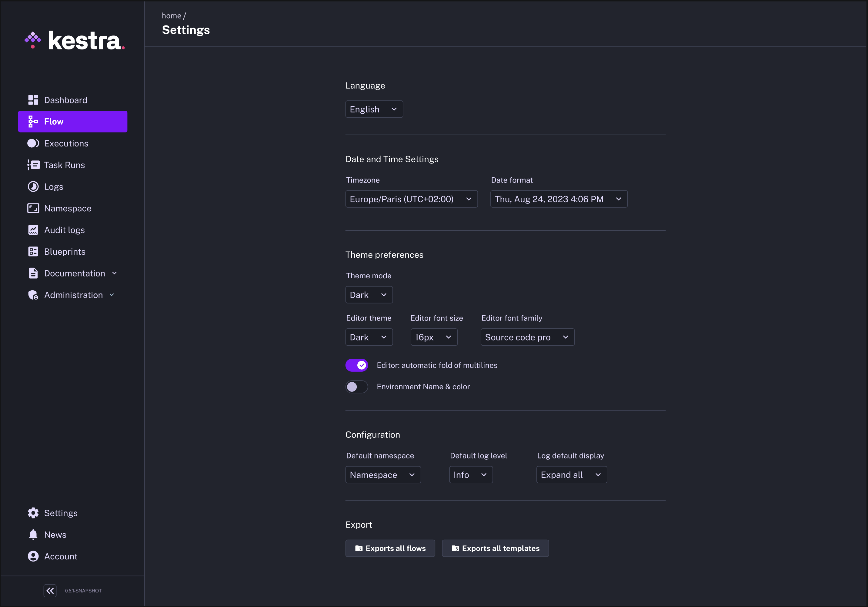Image resolution: width=868 pixels, height=607 pixels.
Task: Open the Blueprints library
Action: [64, 251]
